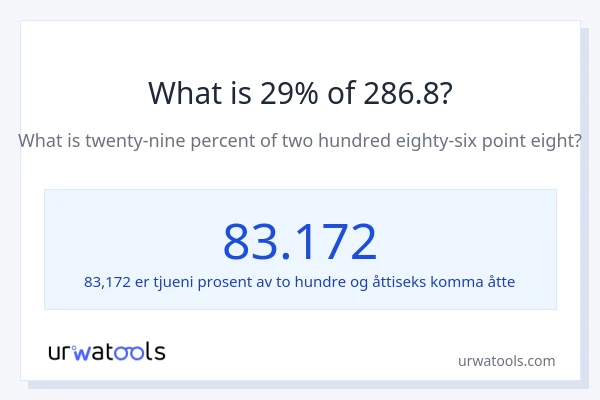Click the 'What is 29% of 286.8?' heading
The image size is (600, 400).
tap(300, 93)
